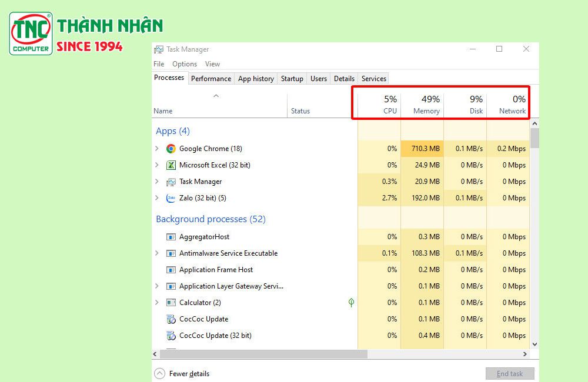The width and height of the screenshot is (588, 382).
Task: Switch to the App history tab
Action: (x=256, y=79)
